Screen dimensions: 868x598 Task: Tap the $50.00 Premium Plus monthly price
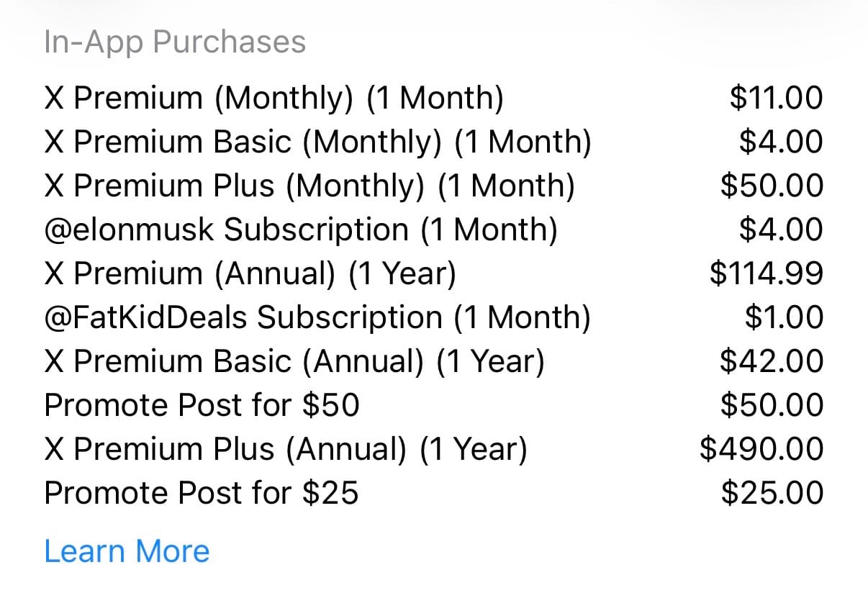(x=772, y=186)
